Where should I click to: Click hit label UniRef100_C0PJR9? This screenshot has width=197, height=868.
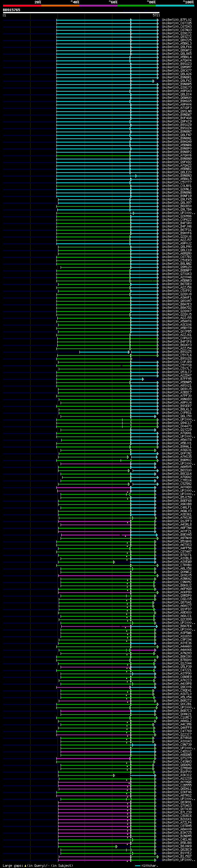(177, 362)
